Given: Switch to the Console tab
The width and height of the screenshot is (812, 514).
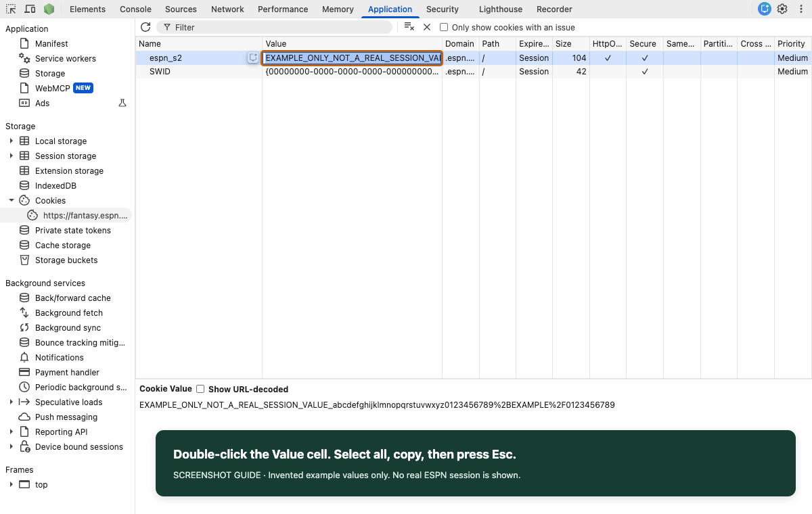Looking at the screenshot, I should pos(135,9).
